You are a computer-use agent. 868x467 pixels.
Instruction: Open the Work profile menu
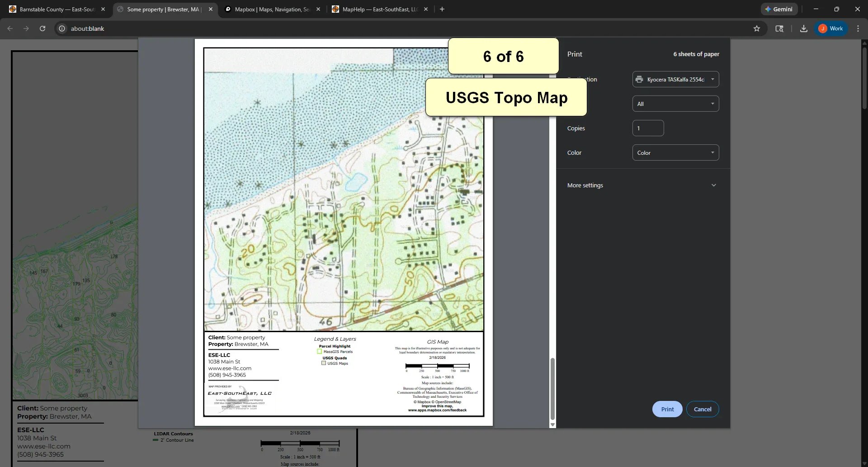tap(831, 28)
